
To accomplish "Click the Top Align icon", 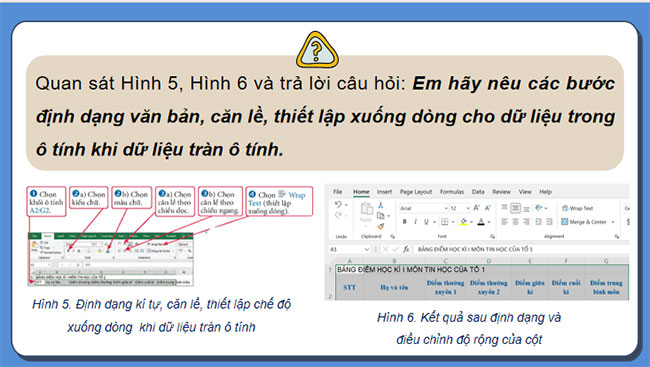I will click(x=504, y=208).
